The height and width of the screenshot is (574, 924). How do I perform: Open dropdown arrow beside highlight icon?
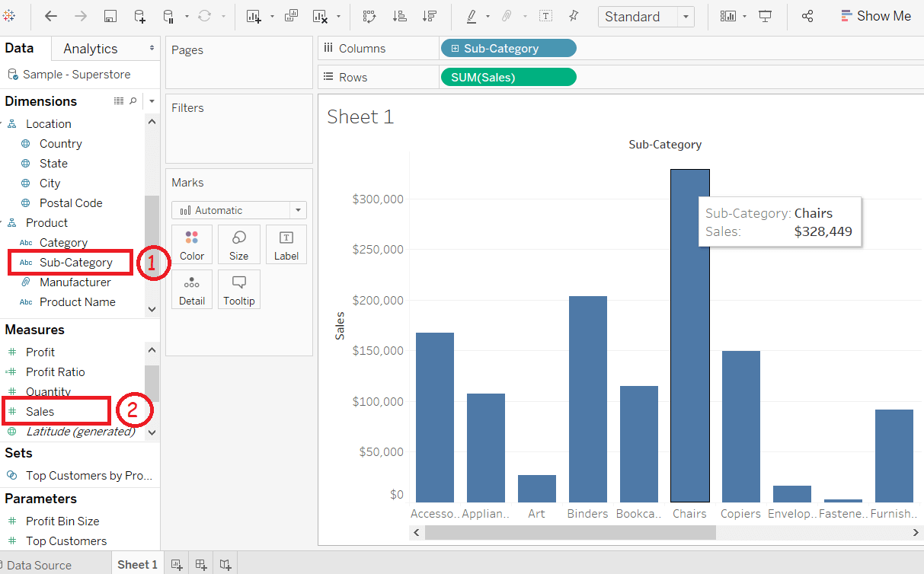(x=488, y=16)
